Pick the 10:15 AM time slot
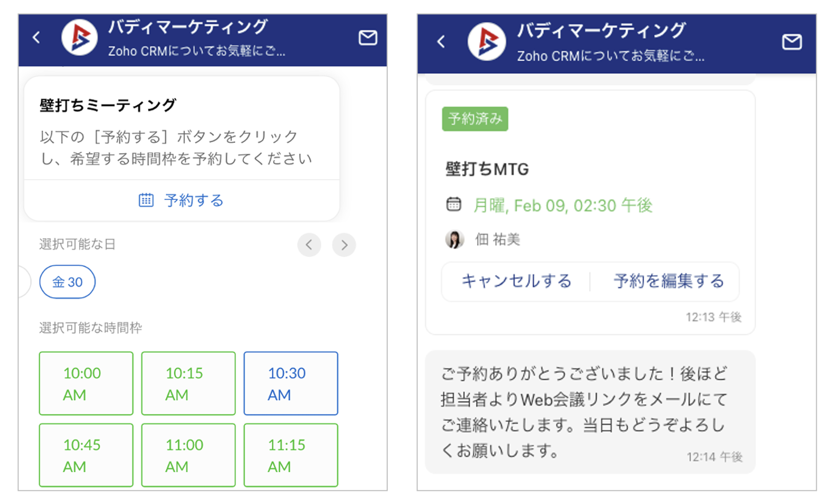This screenshot has height=504, width=832. click(188, 383)
